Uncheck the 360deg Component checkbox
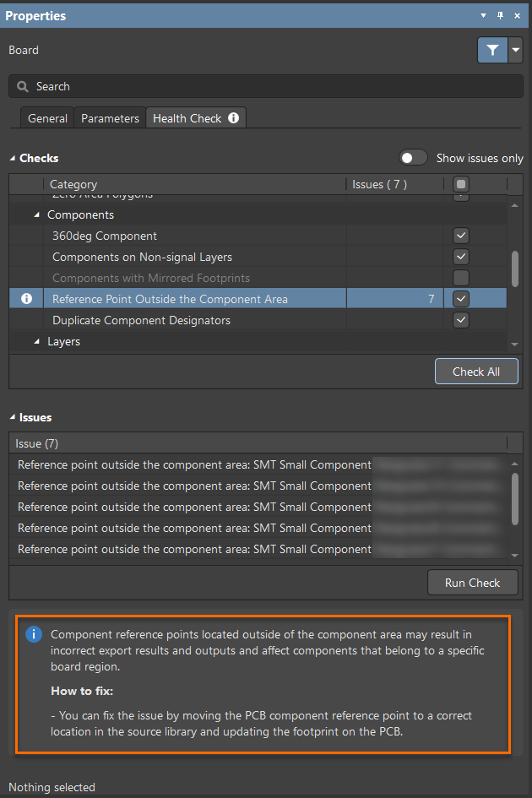Image resolution: width=532 pixels, height=798 pixels. [461, 236]
